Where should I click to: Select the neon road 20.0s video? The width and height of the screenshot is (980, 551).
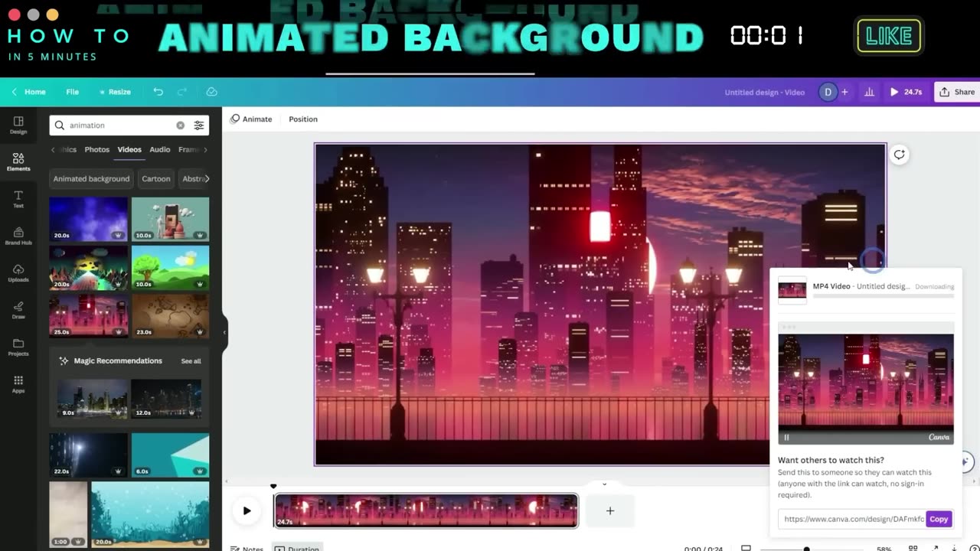coord(88,267)
